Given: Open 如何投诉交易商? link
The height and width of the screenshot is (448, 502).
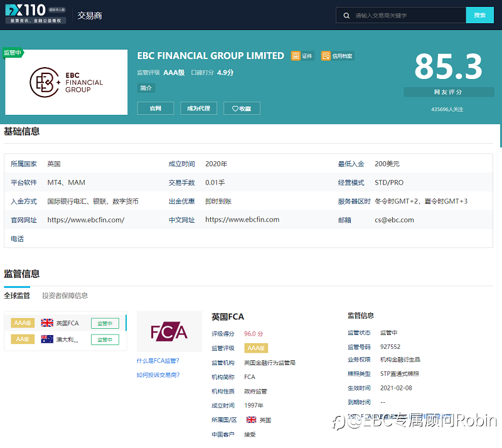Looking at the screenshot, I should pos(158,375).
